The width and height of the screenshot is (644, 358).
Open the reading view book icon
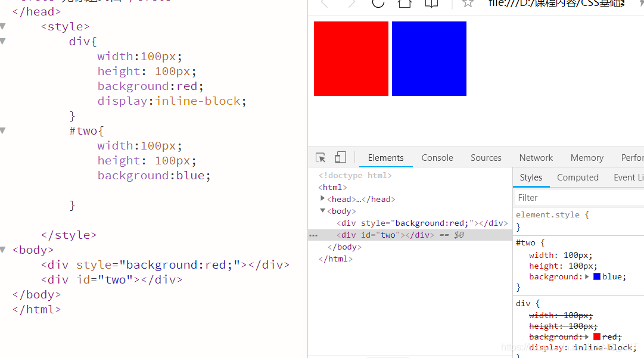(431, 4)
